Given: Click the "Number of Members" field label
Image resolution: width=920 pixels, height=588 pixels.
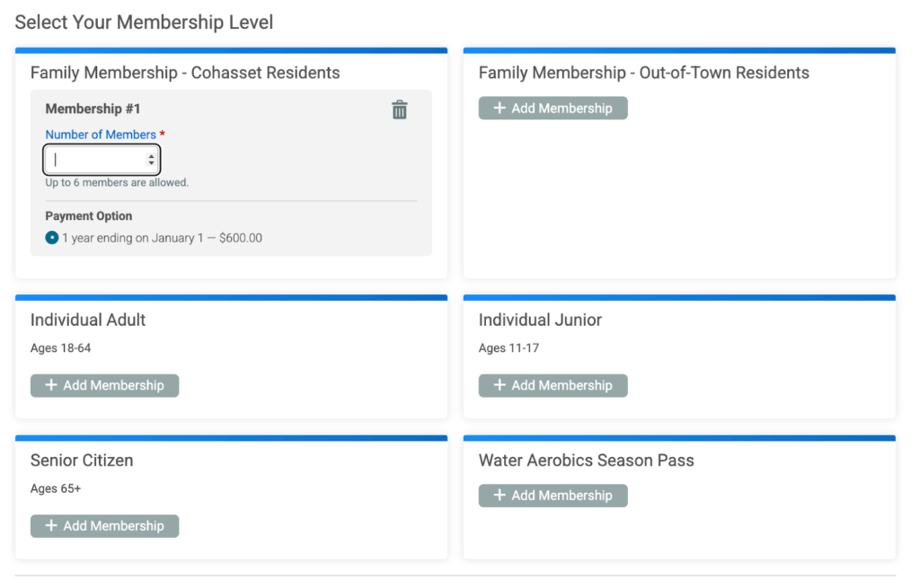Looking at the screenshot, I should (x=101, y=135).
